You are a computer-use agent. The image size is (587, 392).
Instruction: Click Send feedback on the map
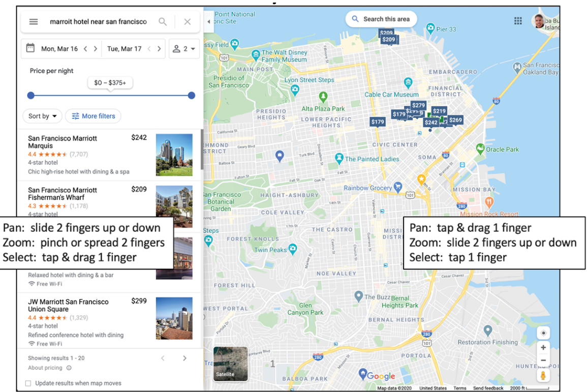click(x=488, y=388)
